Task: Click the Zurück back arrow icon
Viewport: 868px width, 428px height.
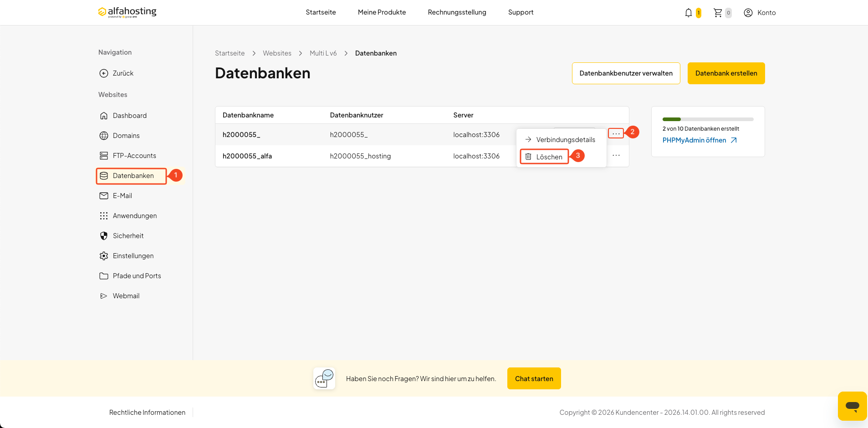Action: point(104,73)
